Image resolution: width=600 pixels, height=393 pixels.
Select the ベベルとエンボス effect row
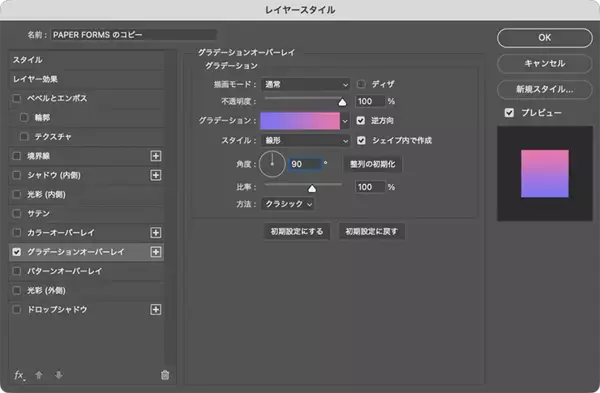click(86, 98)
